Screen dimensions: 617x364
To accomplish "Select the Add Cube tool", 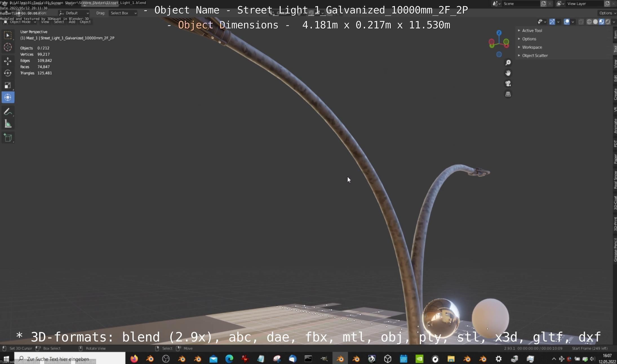I will [8, 138].
